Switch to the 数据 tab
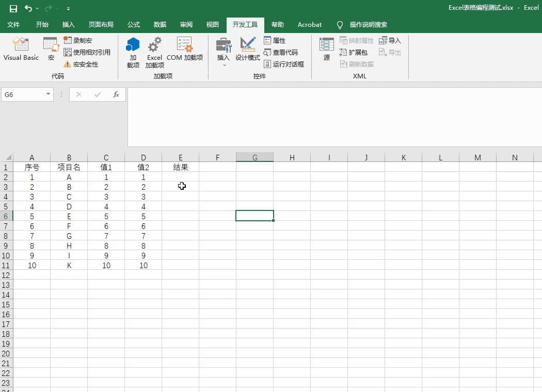The height and width of the screenshot is (392, 542). [160, 25]
